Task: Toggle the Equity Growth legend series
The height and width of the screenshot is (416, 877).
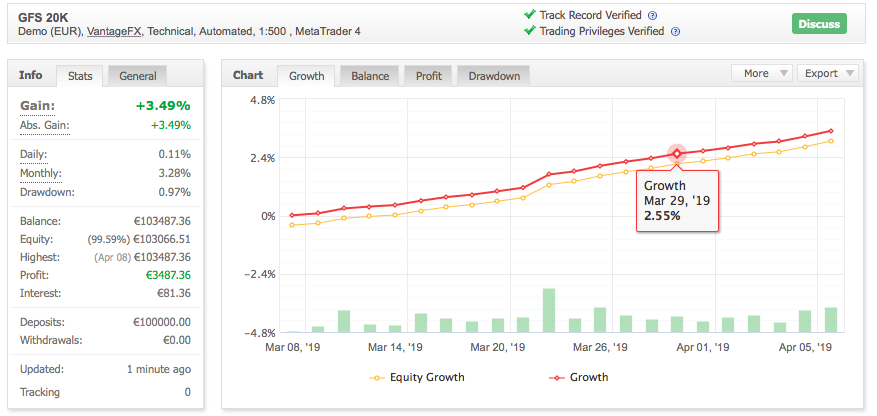Action: click(x=417, y=377)
